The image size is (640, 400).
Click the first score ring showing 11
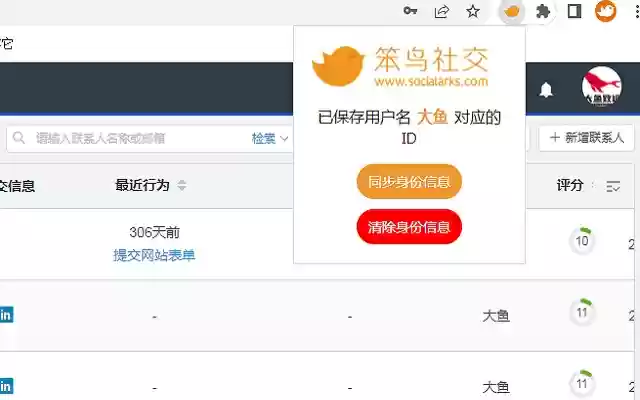582,312
